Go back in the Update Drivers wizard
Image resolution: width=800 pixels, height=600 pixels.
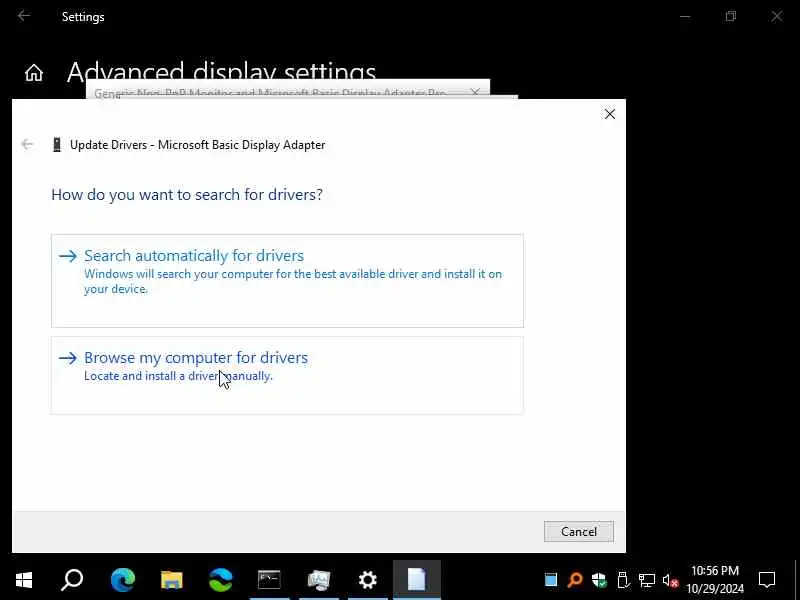27,144
